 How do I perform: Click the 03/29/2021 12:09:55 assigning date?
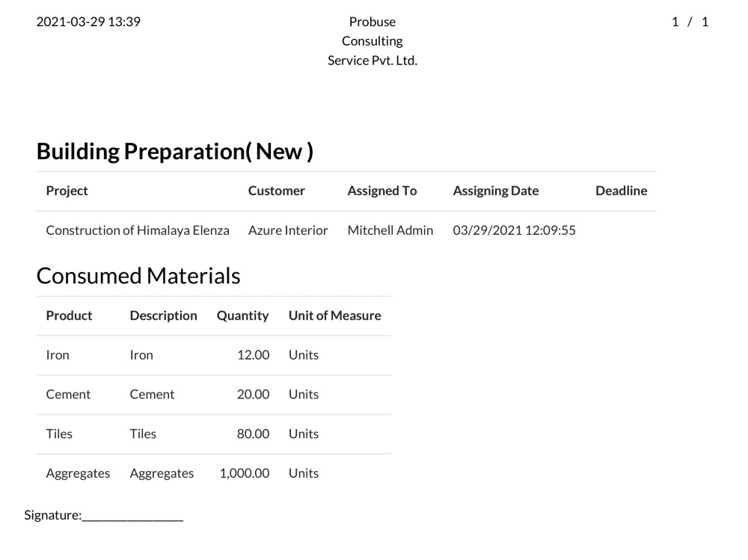(x=514, y=230)
